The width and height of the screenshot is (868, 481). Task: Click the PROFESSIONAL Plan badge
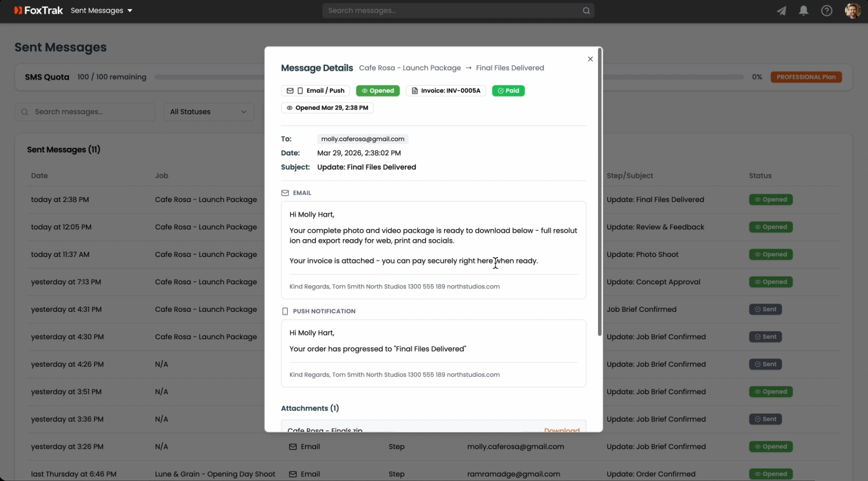pos(806,77)
